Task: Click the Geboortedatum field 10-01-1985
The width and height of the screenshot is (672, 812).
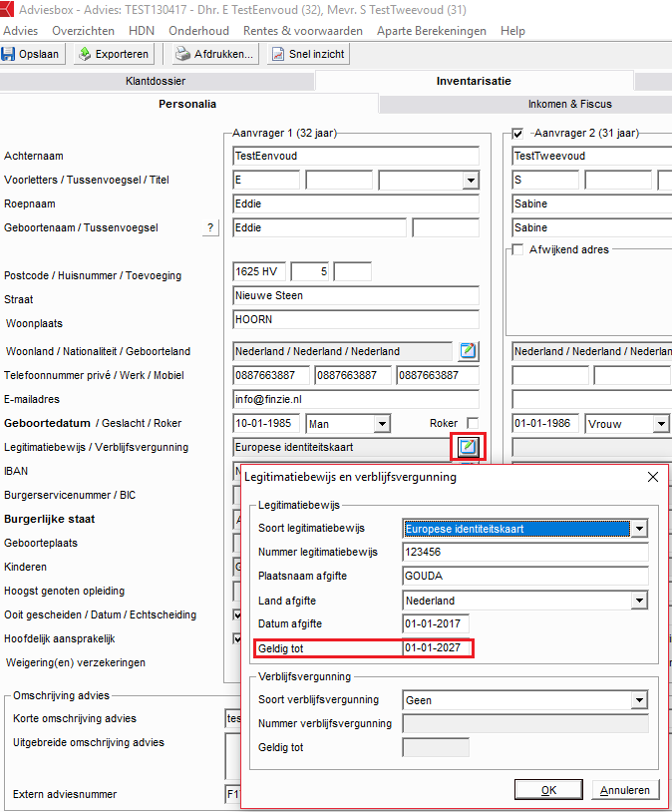Action: 266,423
